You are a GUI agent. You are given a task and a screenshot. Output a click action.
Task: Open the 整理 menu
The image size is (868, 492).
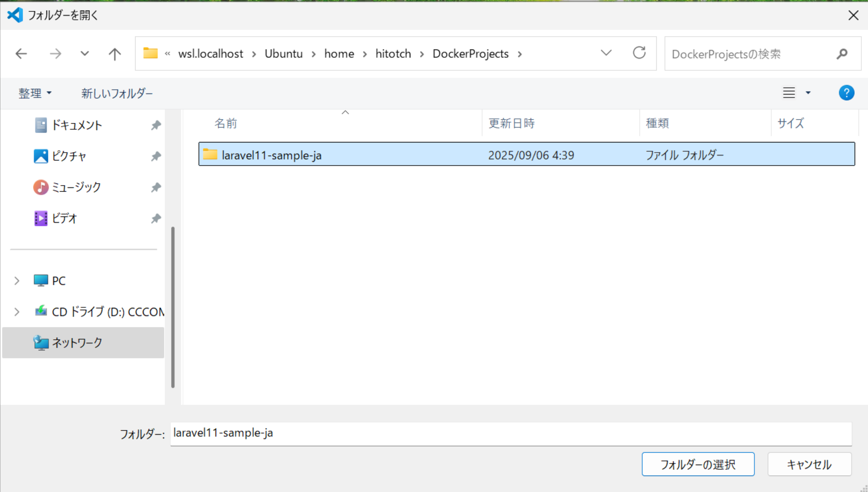click(35, 93)
